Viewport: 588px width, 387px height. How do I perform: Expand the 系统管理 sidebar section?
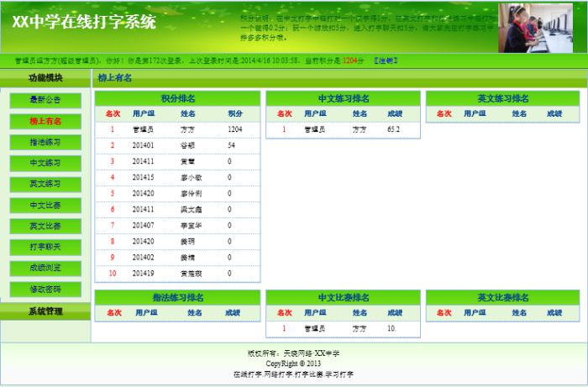click(x=45, y=311)
